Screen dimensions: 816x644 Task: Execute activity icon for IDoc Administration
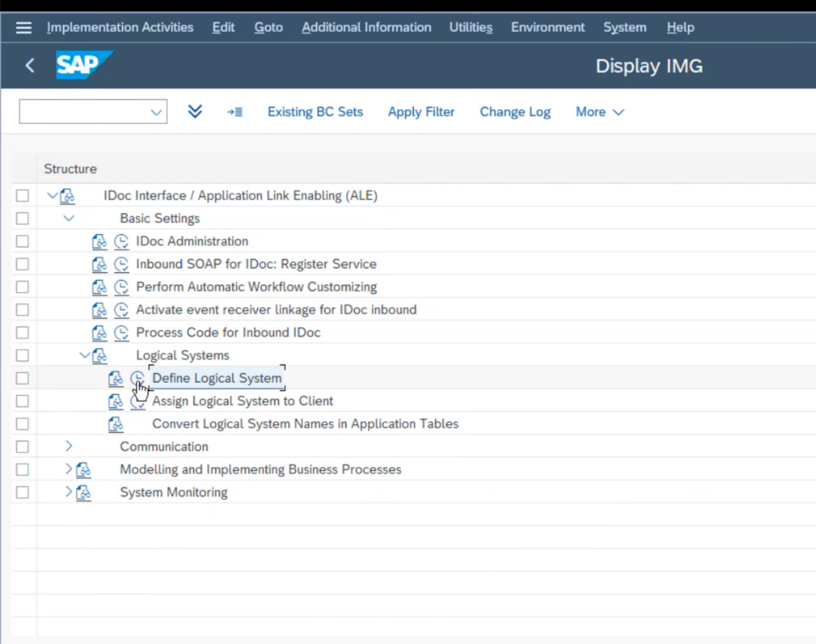tap(122, 241)
